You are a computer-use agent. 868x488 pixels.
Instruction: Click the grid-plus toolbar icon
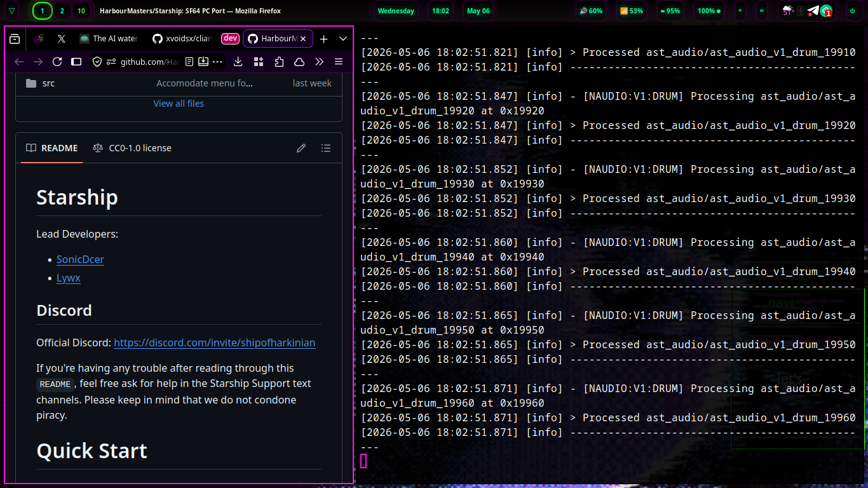pos(259,62)
